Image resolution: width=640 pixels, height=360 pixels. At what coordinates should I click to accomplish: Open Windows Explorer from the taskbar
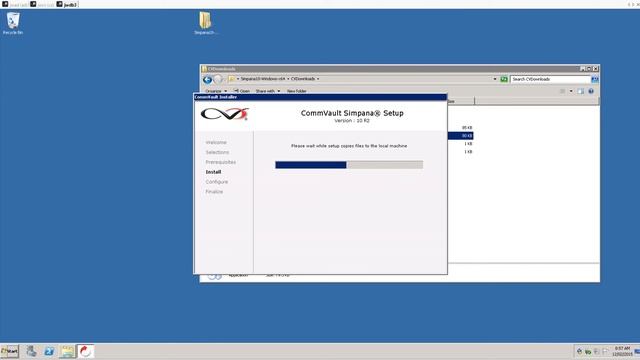[67, 351]
